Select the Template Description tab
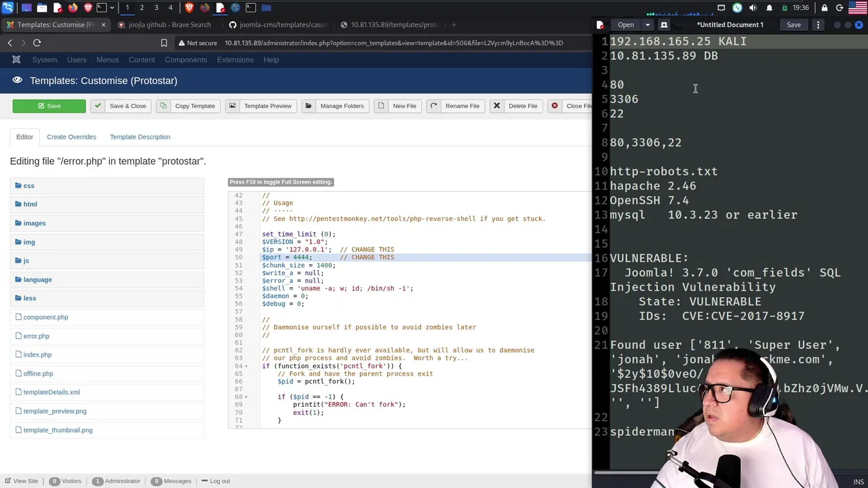The height and width of the screenshot is (488, 868). [x=140, y=137]
